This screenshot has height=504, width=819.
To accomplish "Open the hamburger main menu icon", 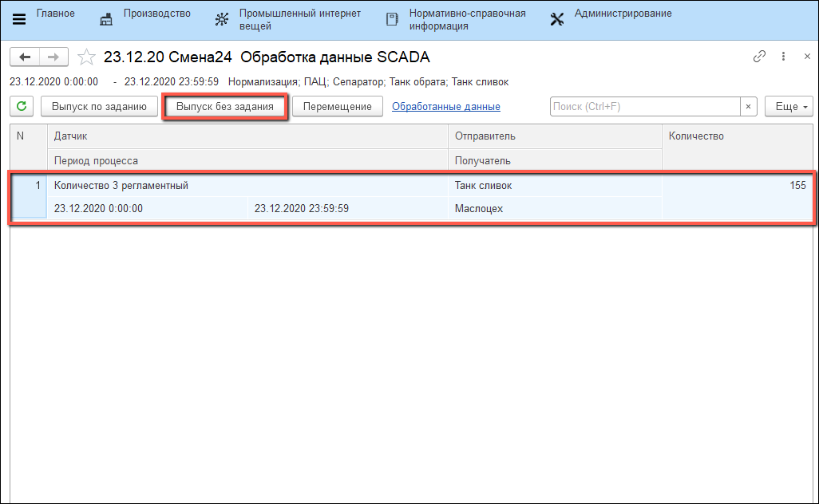I will click(x=19, y=19).
